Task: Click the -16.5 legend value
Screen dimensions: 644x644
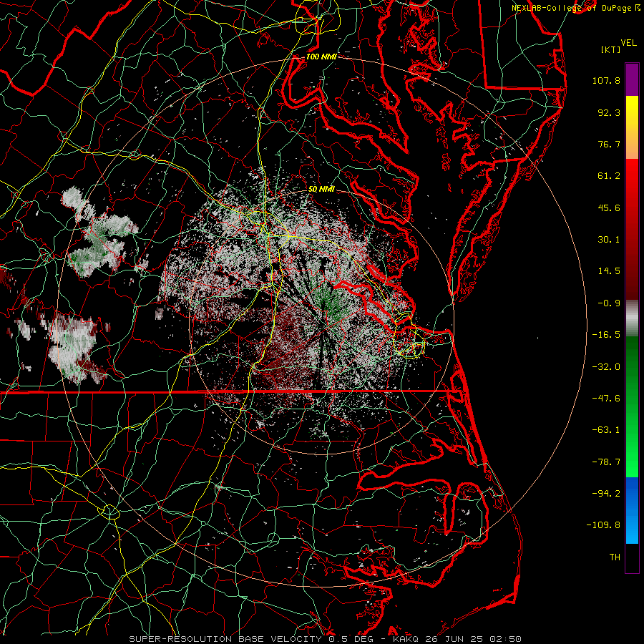Action: tap(606, 335)
